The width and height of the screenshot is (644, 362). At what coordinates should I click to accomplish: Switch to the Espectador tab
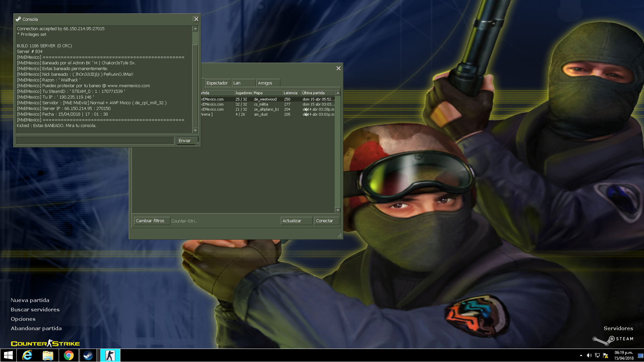coord(217,83)
